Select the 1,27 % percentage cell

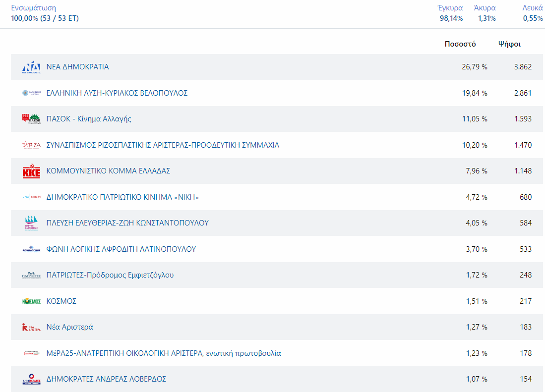point(477,327)
